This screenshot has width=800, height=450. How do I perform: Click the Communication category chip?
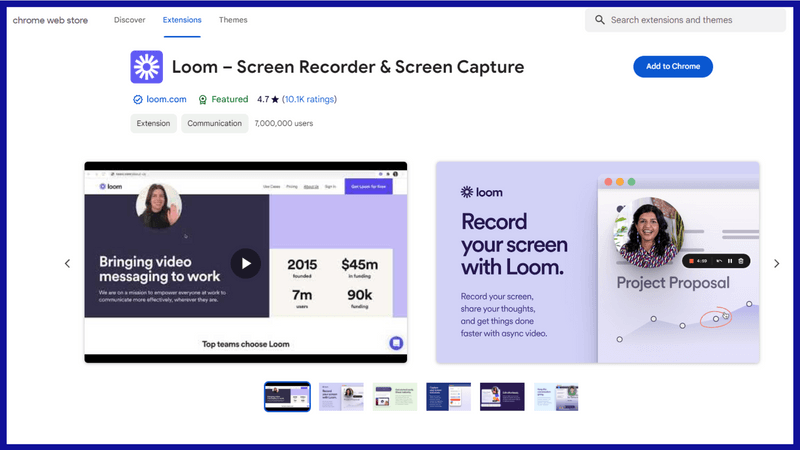click(x=215, y=124)
